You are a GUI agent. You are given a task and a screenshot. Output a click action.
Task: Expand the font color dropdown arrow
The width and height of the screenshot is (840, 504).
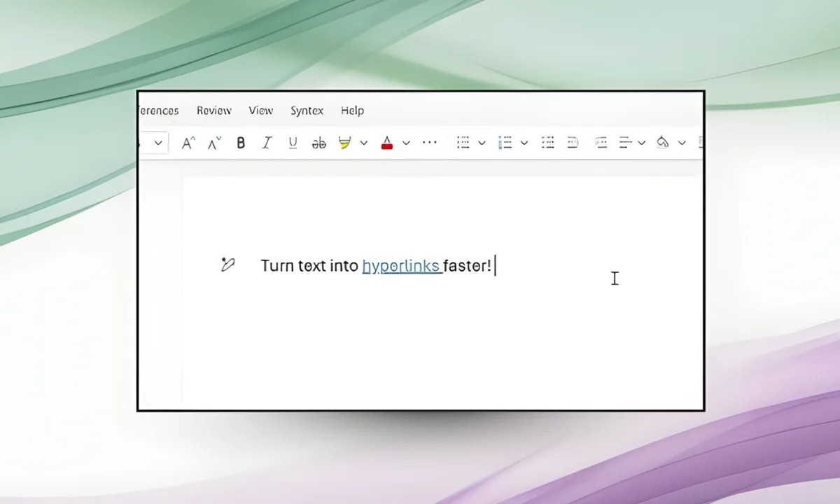tap(406, 143)
